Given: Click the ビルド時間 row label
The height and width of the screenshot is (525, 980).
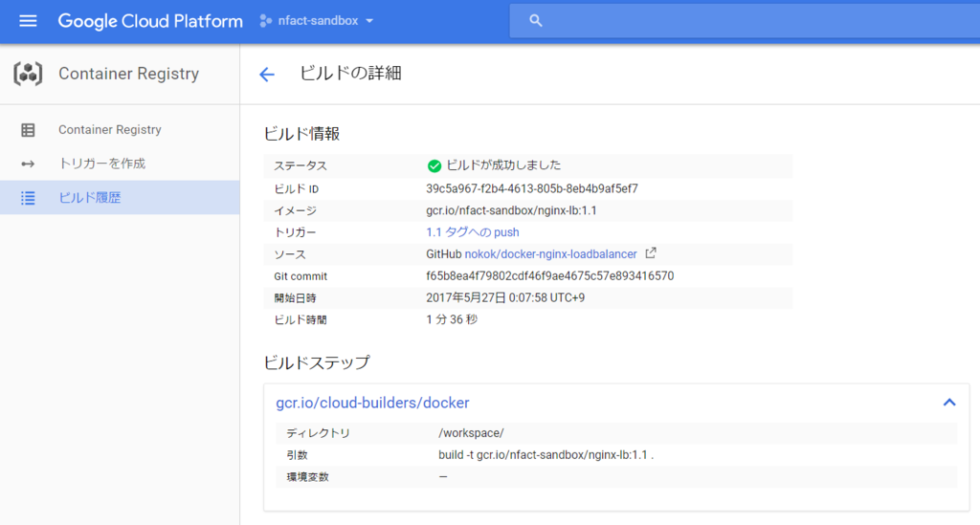Looking at the screenshot, I should pyautogui.click(x=301, y=320).
